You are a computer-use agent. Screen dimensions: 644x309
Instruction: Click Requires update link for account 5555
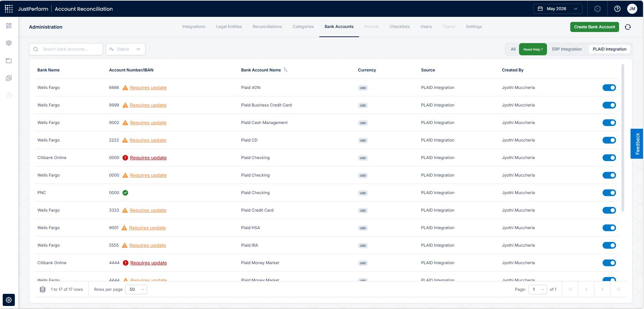coord(148,245)
